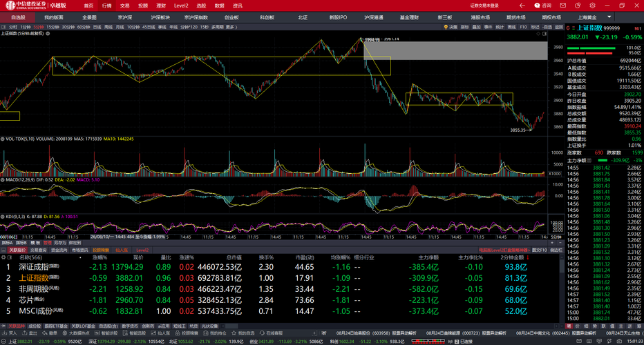Open the 港股市场 market tab
The image size is (644, 345).
point(480,17)
